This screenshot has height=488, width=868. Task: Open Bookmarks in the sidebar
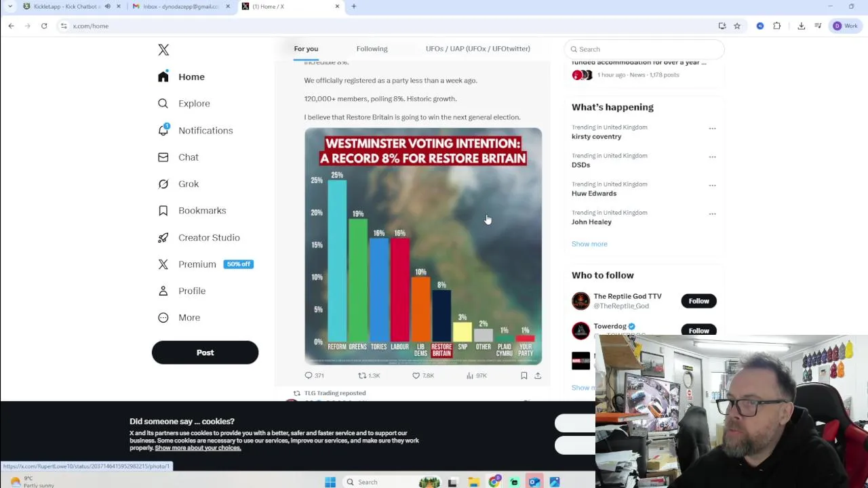192,211
